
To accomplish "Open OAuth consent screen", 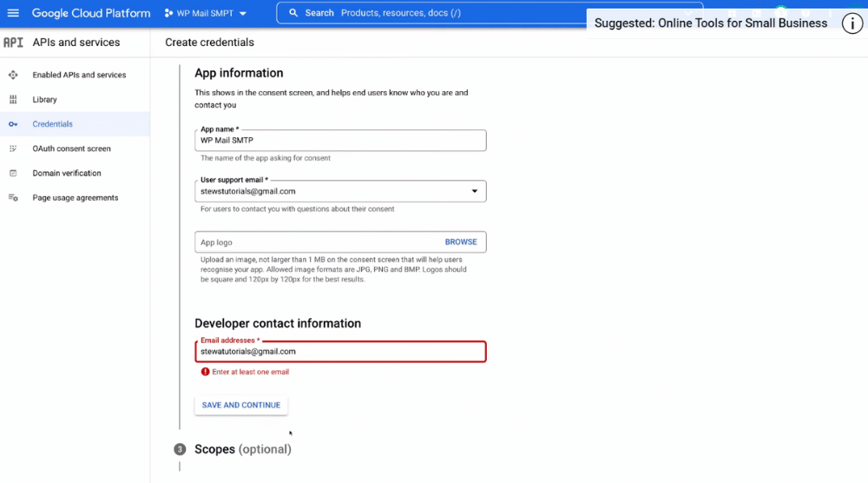I will 71,149.
